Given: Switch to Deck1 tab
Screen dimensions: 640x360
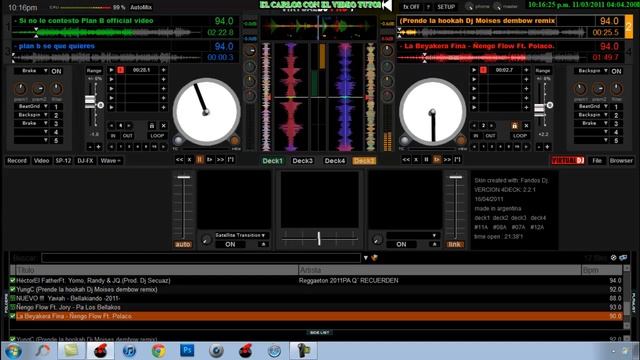Looking at the screenshot, I should (273, 160).
